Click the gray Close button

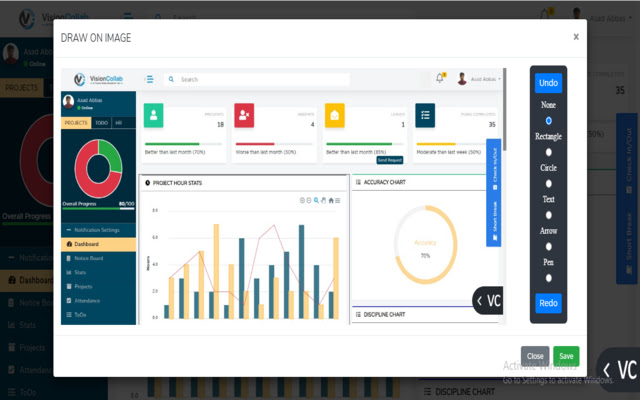click(x=535, y=356)
